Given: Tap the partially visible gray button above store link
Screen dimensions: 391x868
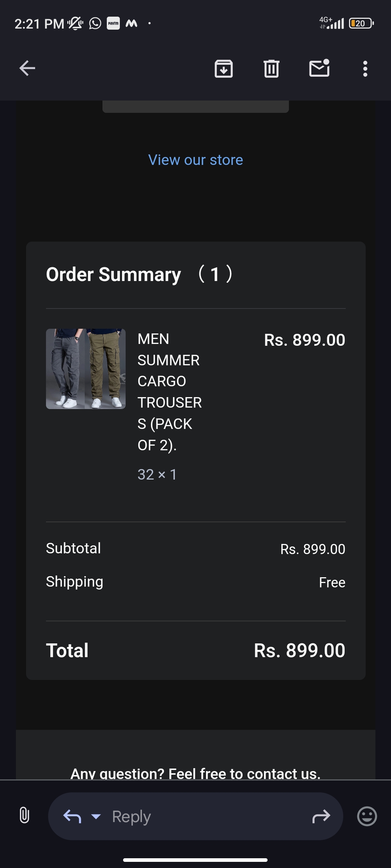Looking at the screenshot, I should click(x=195, y=107).
